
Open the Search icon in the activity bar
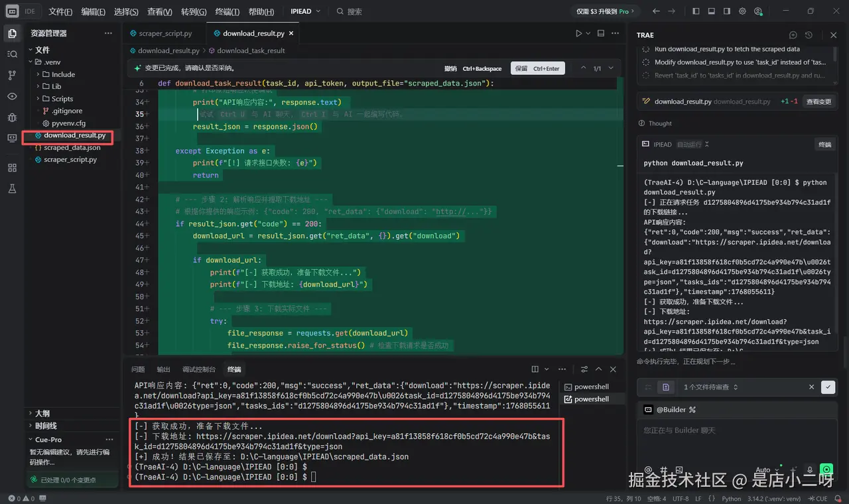click(x=12, y=54)
